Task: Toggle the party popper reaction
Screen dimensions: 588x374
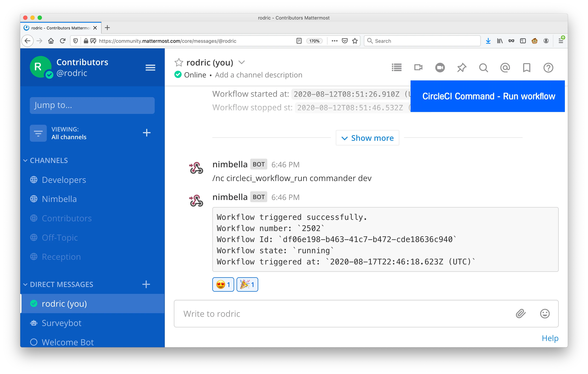Action: (x=247, y=284)
